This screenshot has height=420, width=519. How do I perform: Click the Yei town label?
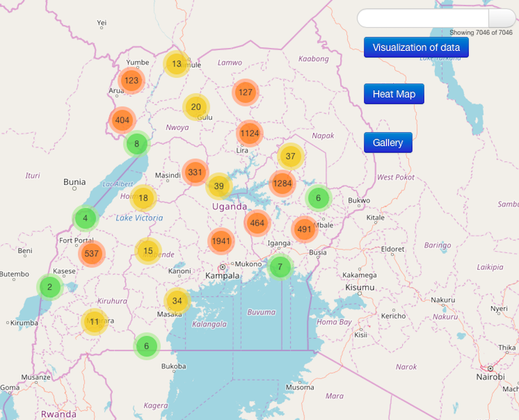[x=102, y=22]
